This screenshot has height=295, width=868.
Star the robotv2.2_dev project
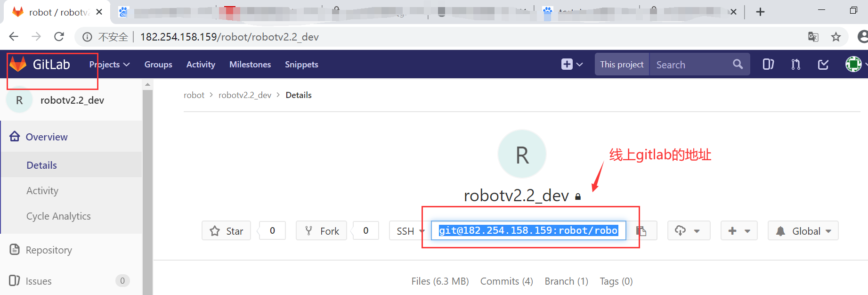click(226, 231)
